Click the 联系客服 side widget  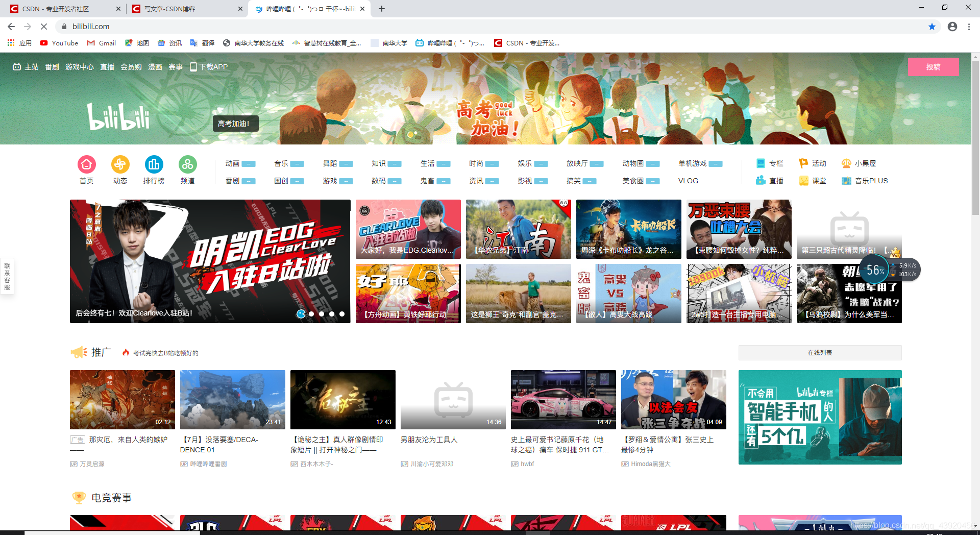tap(7, 276)
